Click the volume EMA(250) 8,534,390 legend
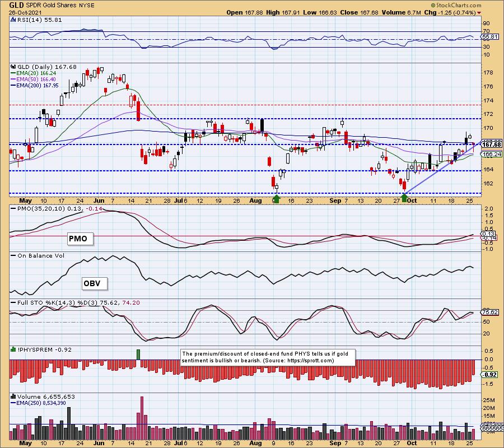Screen dimensions: 504x448 click(x=38, y=403)
